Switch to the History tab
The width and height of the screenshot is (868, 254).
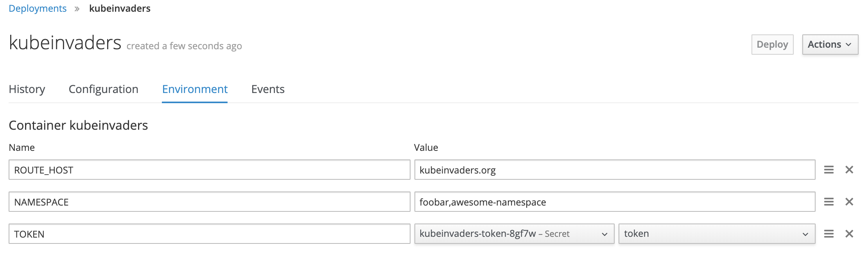click(27, 89)
